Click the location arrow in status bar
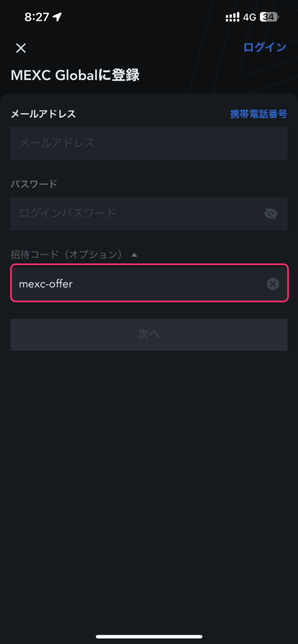298x644 pixels. [x=56, y=17]
